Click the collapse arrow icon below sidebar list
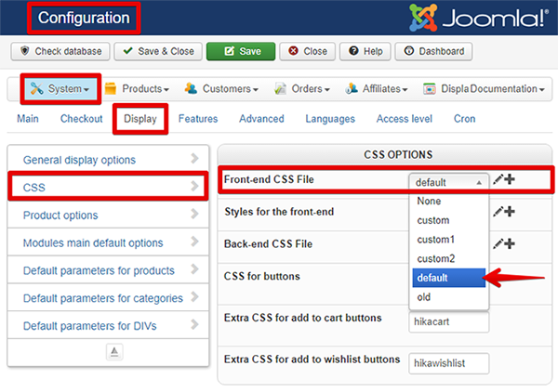Image resolution: width=558 pixels, height=392 pixels. pyautogui.click(x=114, y=352)
